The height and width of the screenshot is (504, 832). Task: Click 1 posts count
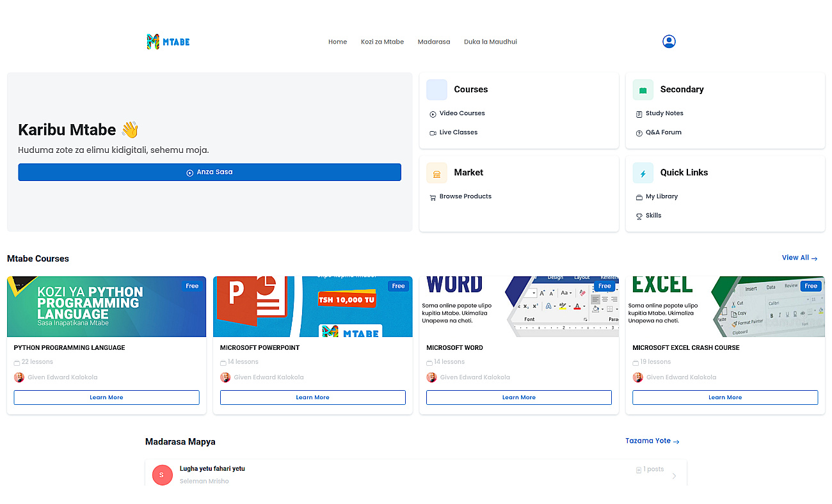(x=653, y=469)
